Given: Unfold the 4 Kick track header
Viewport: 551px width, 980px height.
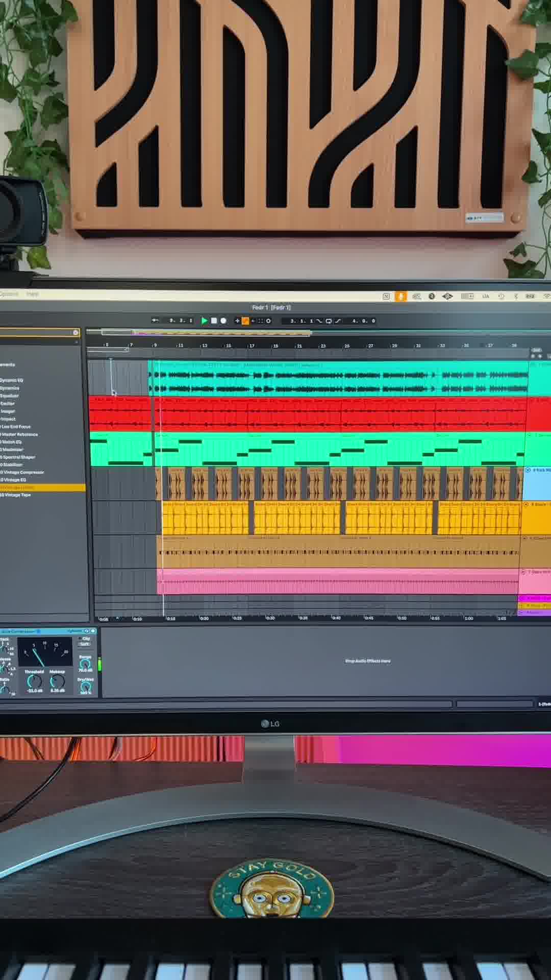Looking at the screenshot, I should (x=528, y=470).
